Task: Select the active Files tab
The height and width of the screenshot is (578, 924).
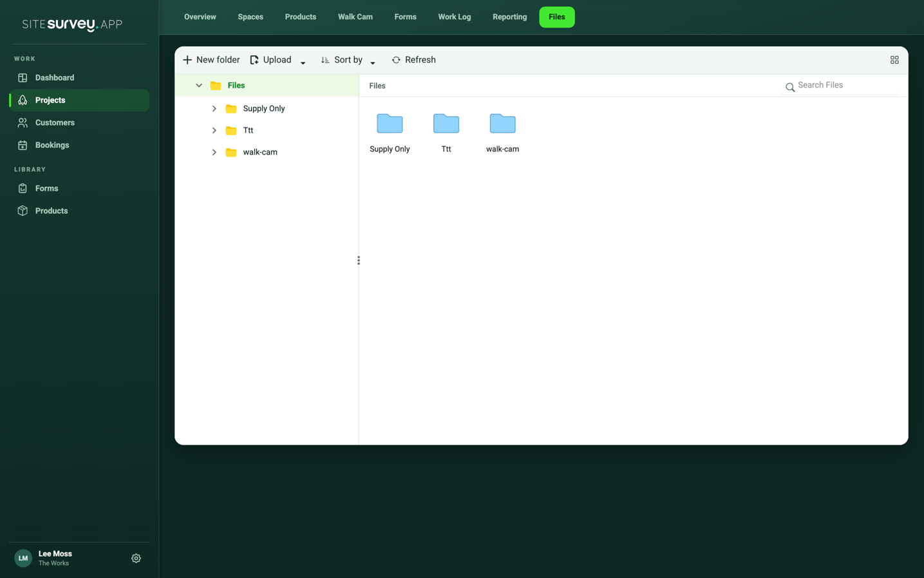Action: [x=557, y=17]
